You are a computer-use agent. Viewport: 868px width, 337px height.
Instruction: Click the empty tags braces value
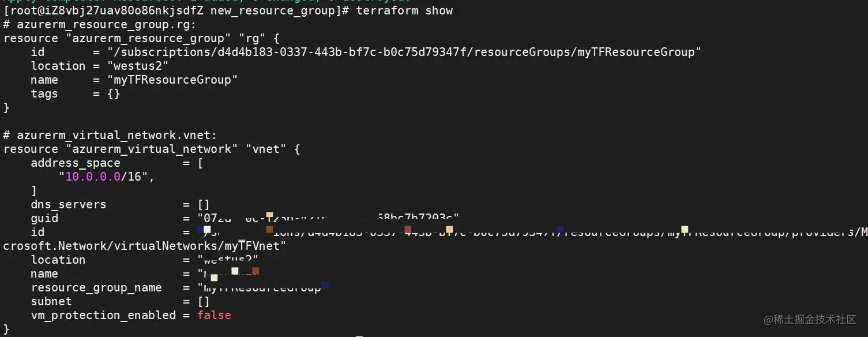point(114,93)
